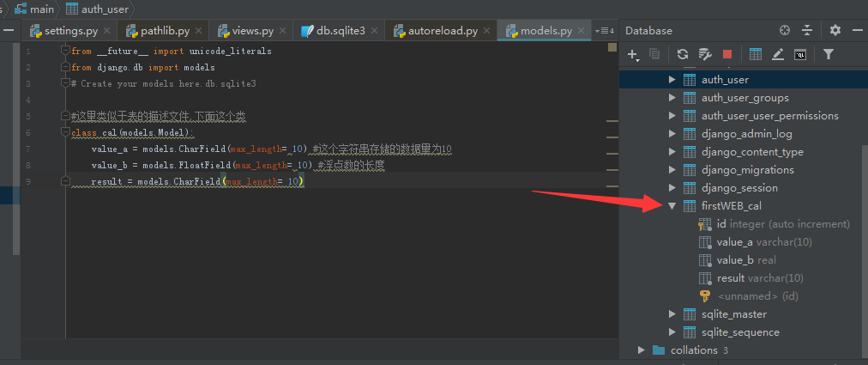Expand the django_admin_log node

672,134
